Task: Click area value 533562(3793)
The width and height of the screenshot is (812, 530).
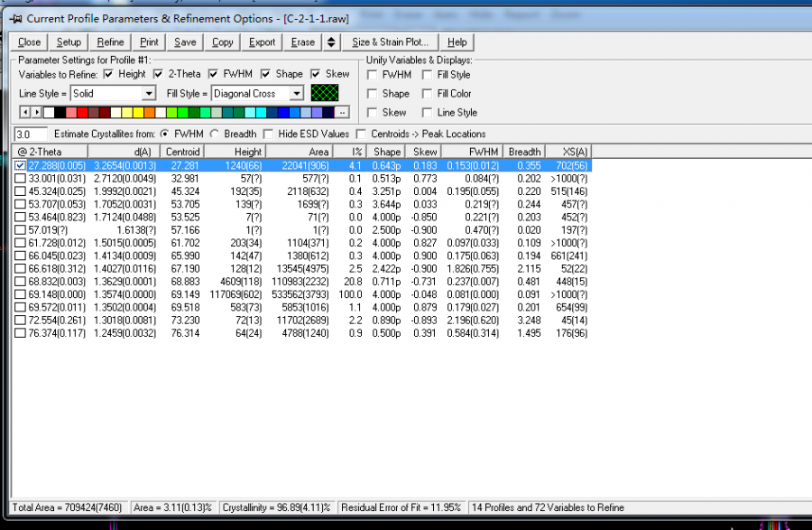Action: pyautogui.click(x=300, y=294)
